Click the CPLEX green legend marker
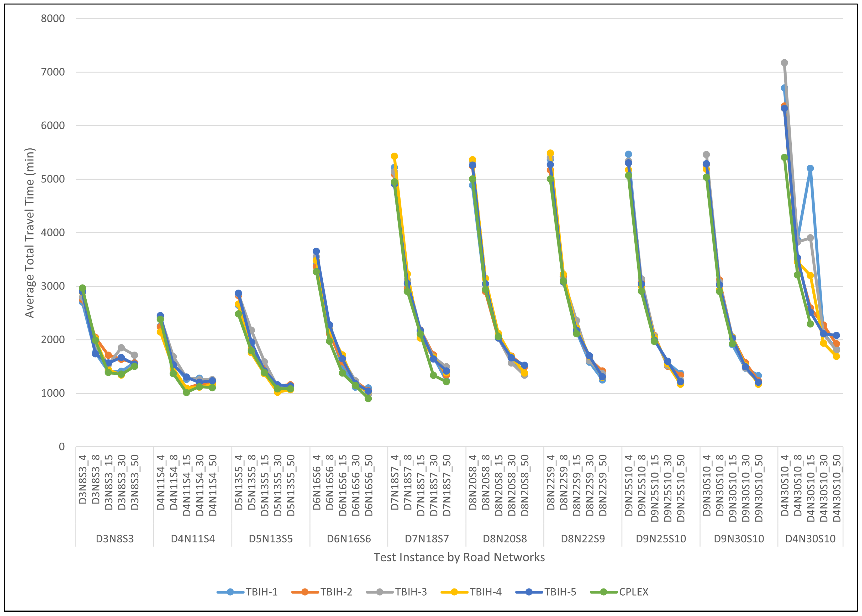The height and width of the screenshot is (616, 862). pos(604,592)
